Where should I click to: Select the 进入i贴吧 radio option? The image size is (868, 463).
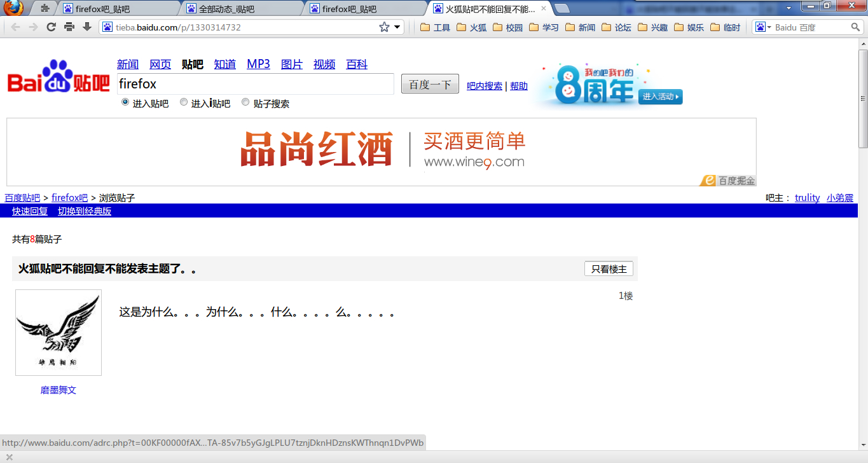[184, 102]
